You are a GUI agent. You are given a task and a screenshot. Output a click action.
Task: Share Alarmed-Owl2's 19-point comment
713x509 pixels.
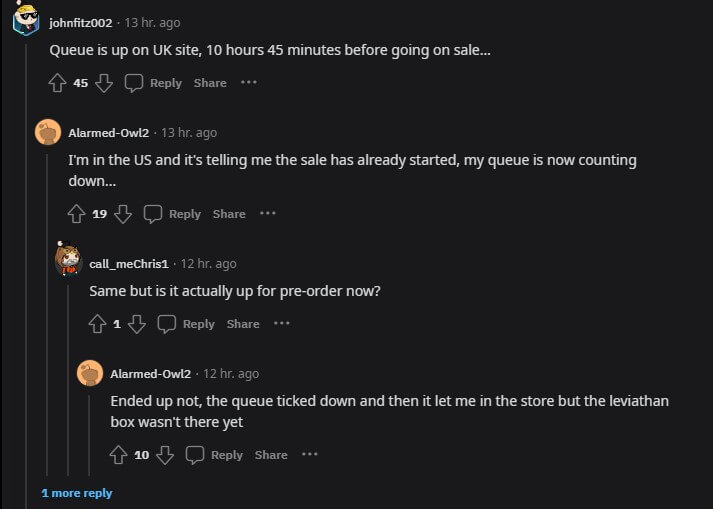(x=229, y=214)
